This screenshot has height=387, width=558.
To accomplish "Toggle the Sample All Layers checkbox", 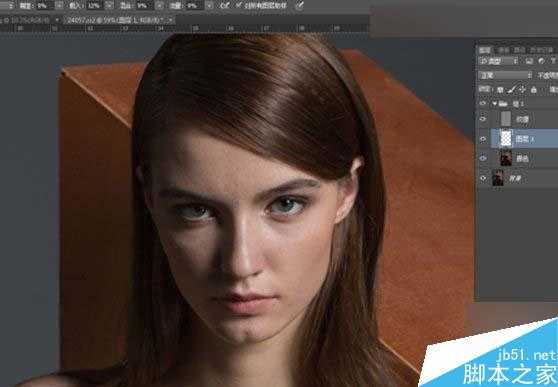I will [238, 5].
